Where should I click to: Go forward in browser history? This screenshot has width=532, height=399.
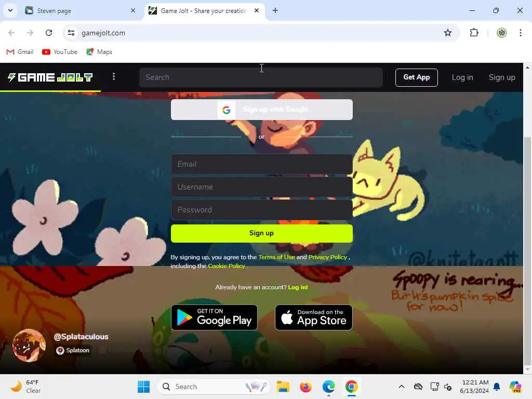pos(30,33)
